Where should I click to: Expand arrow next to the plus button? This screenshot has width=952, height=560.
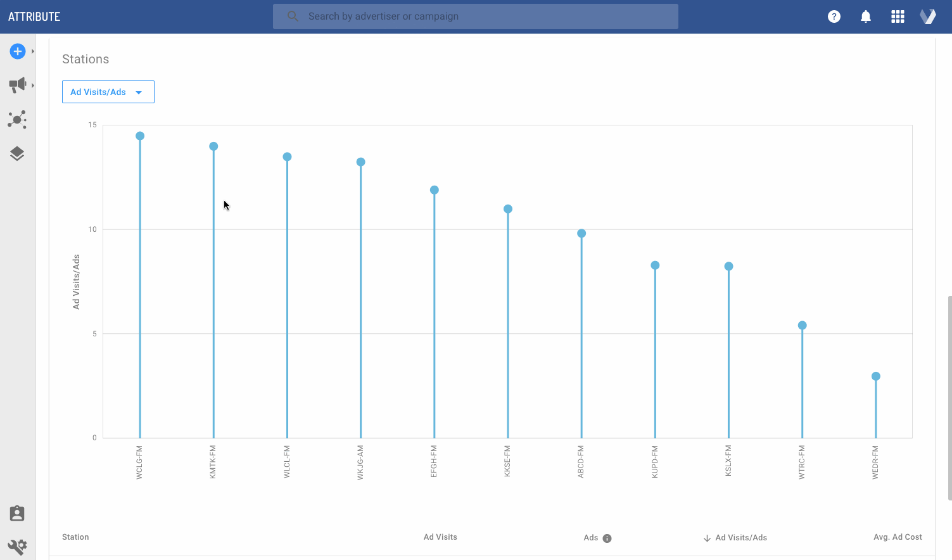(x=33, y=51)
